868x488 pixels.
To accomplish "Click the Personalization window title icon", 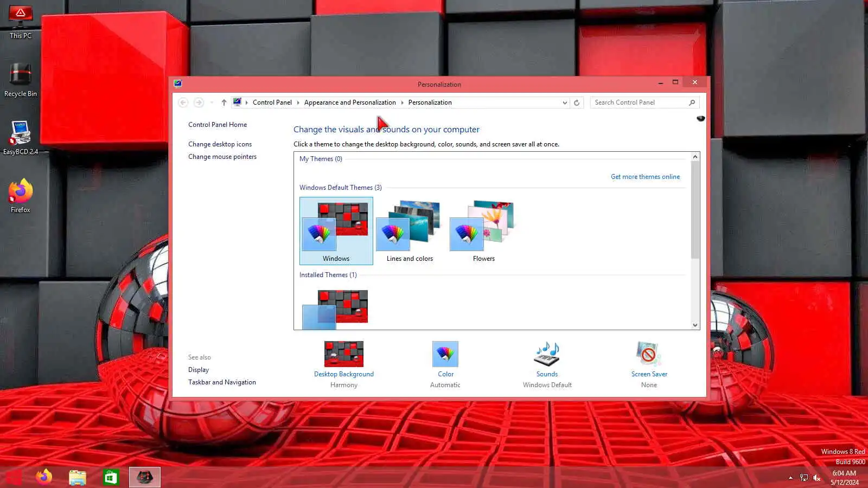I will click(x=178, y=84).
